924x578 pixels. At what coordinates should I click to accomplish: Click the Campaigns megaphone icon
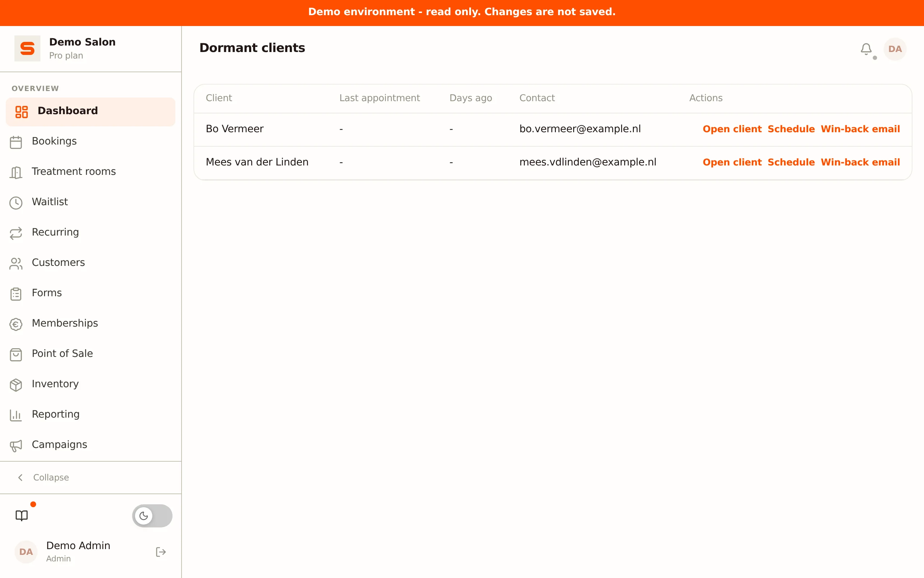pyautogui.click(x=16, y=445)
